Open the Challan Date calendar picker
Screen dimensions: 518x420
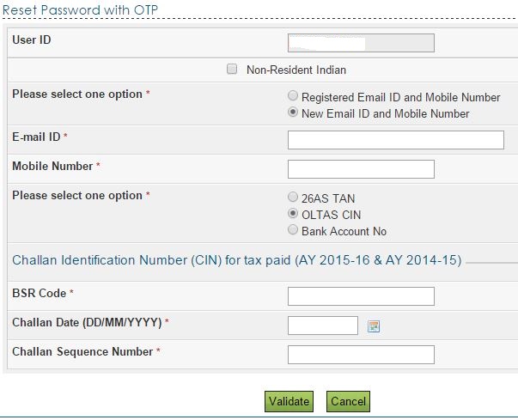click(x=374, y=326)
